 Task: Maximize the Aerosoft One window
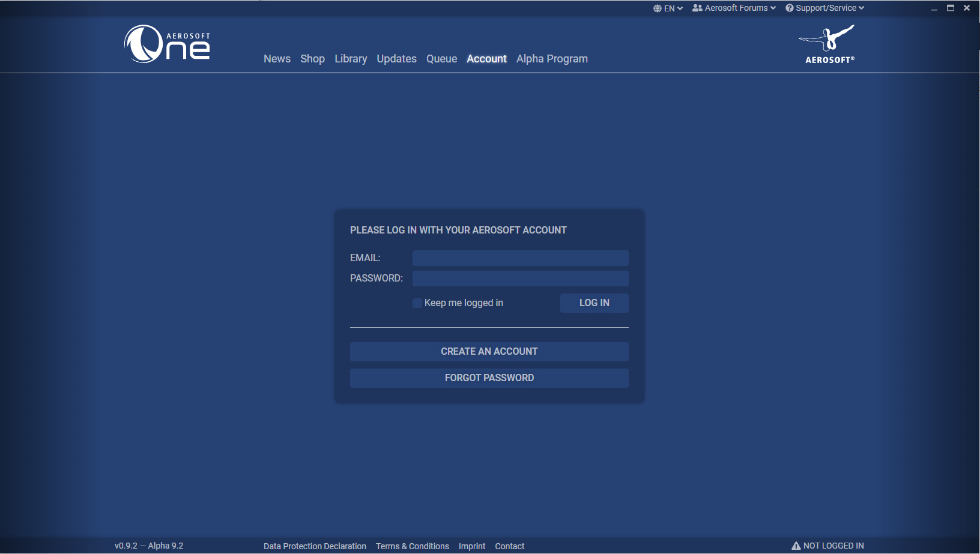click(x=951, y=8)
